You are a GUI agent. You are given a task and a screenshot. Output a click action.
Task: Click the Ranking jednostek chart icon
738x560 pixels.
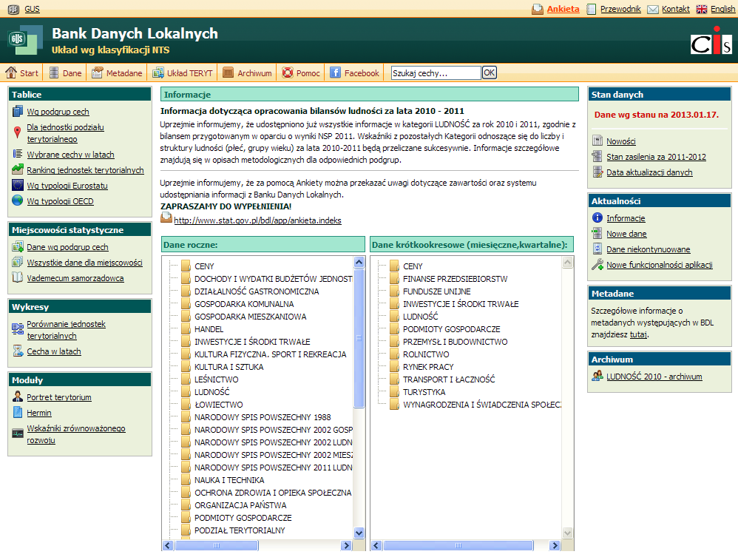pos(18,169)
